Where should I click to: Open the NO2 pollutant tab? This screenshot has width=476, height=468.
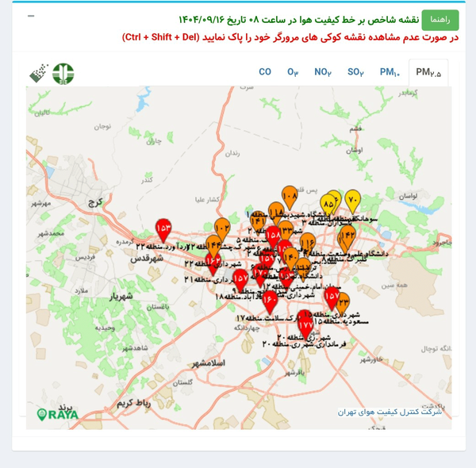pyautogui.click(x=323, y=72)
